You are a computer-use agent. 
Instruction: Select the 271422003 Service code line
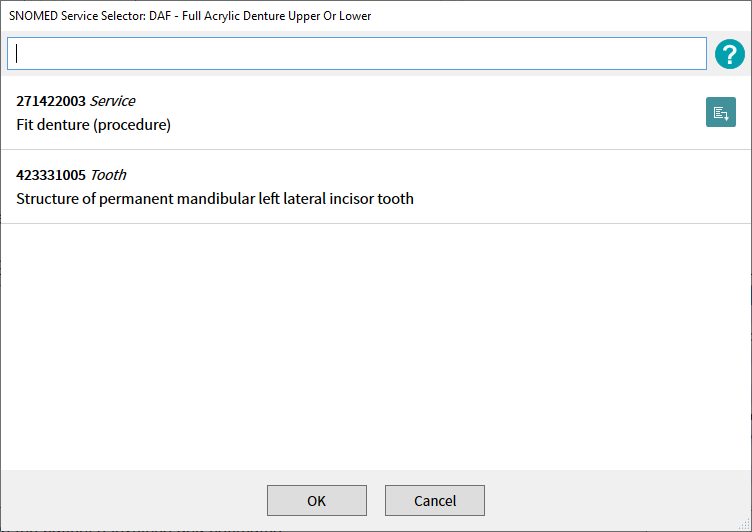point(76,101)
